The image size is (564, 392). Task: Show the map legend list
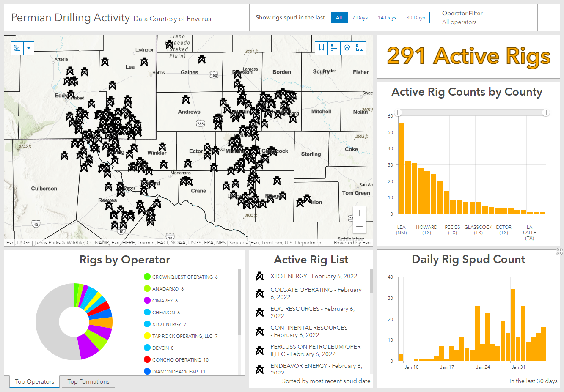point(334,48)
